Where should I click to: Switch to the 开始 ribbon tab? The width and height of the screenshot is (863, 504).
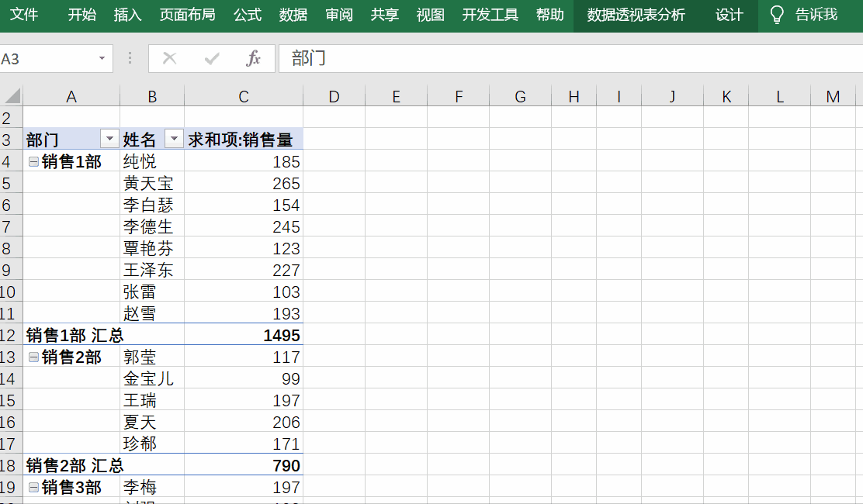click(x=81, y=14)
